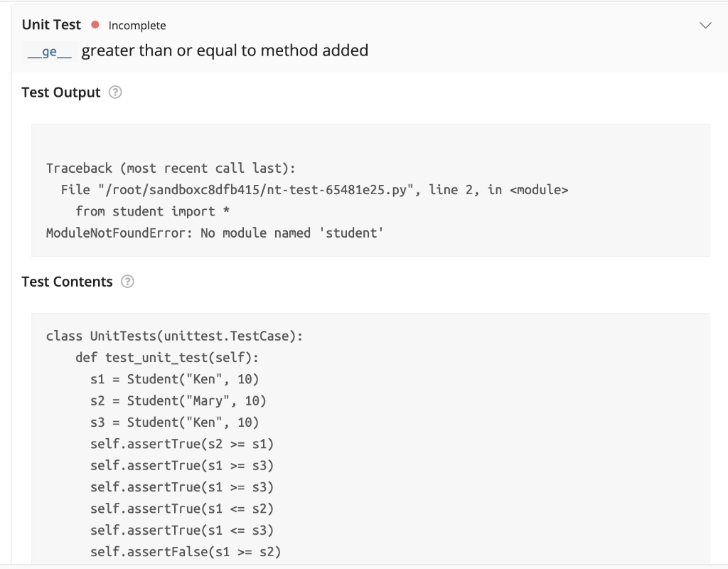Viewport: 728px width, 569px height.
Task: Click the class UnitTests definition line
Action: click(174, 336)
